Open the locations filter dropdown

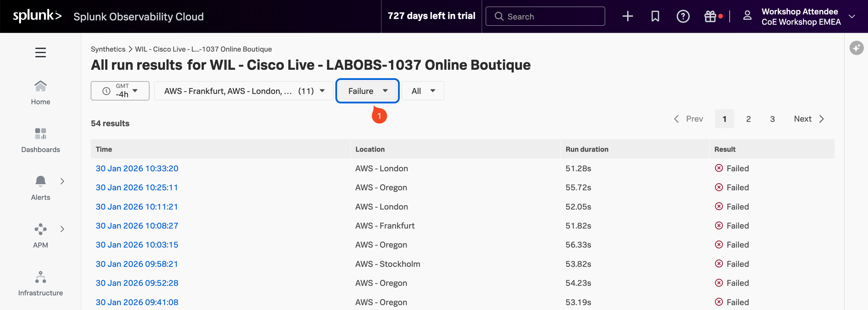pos(243,91)
